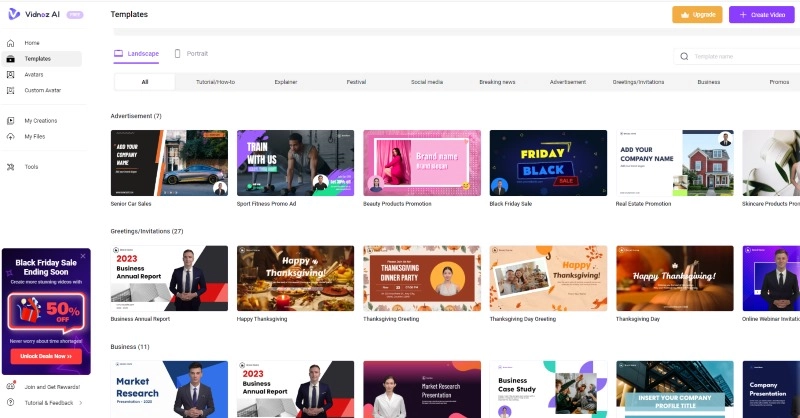Expand Tutorial & Feedback menu arrow
The height and width of the screenshot is (418, 800).
[81, 402]
